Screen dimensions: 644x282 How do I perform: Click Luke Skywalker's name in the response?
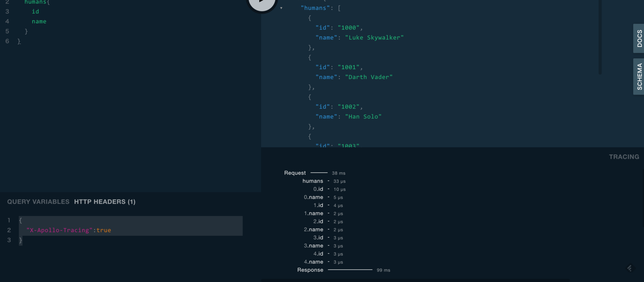pyautogui.click(x=374, y=37)
